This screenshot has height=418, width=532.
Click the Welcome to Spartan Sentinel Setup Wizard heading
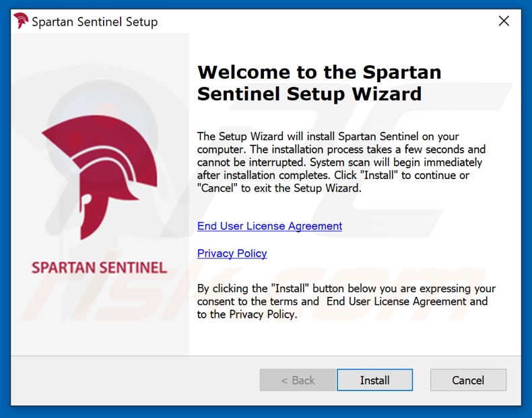click(319, 83)
